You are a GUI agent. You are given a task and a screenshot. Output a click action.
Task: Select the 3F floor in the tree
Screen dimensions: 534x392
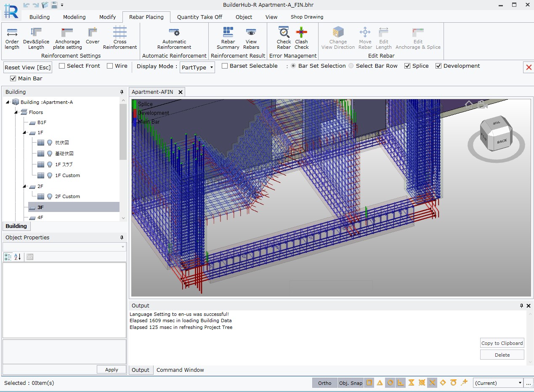pos(74,207)
